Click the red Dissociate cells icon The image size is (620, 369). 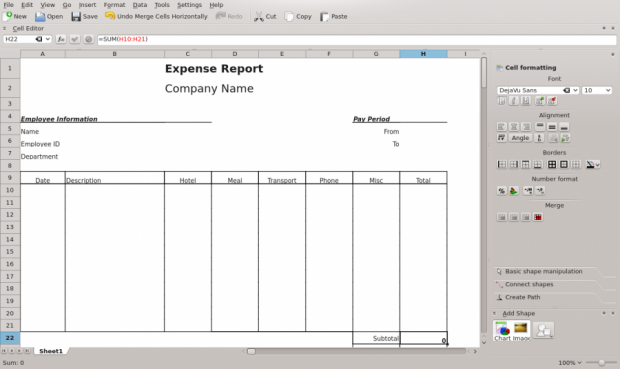coord(538,217)
